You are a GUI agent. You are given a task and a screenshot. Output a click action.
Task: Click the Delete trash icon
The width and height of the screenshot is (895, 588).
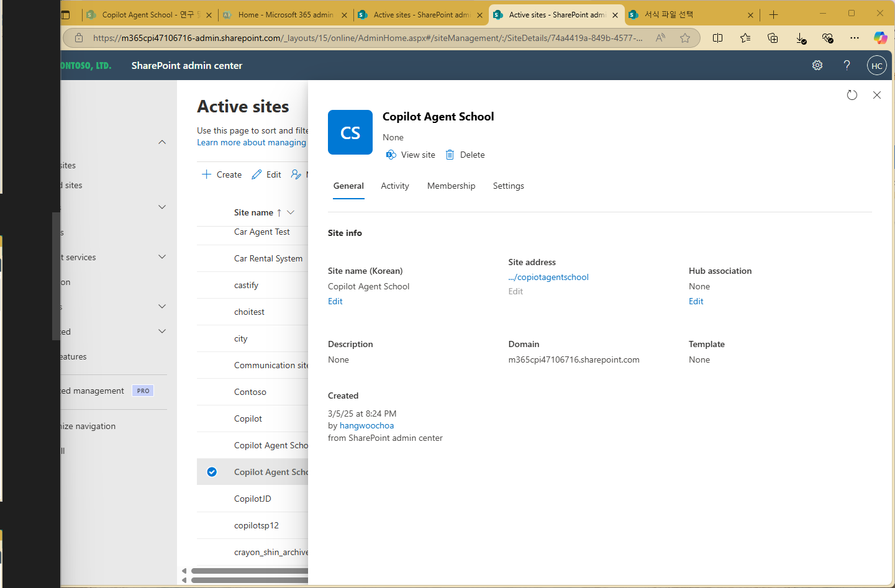(450, 155)
